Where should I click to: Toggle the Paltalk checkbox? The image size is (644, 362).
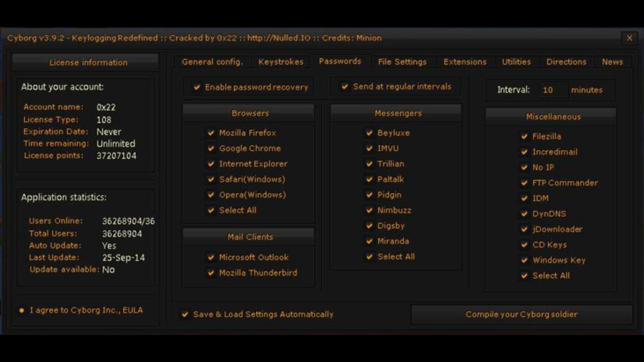[369, 179]
